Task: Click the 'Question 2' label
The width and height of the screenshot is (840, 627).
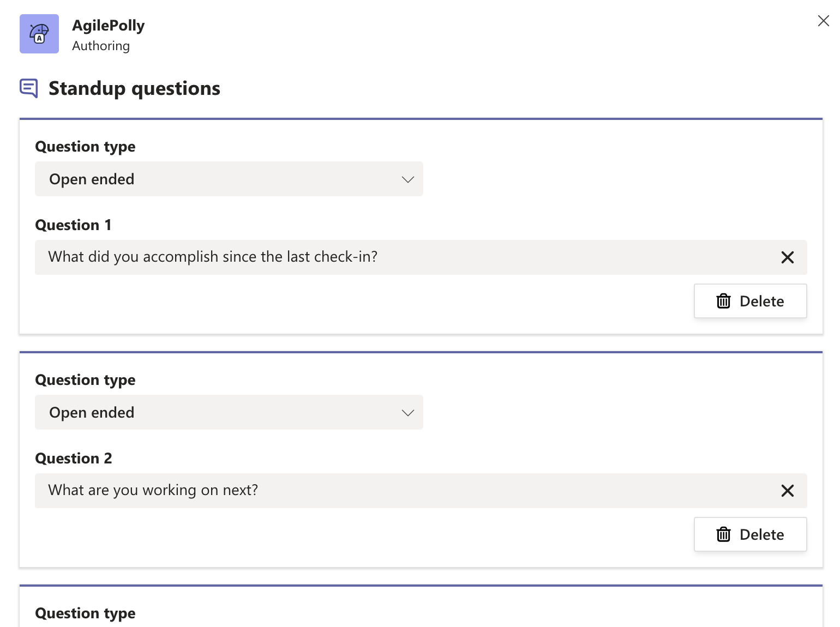Action: [x=73, y=458]
